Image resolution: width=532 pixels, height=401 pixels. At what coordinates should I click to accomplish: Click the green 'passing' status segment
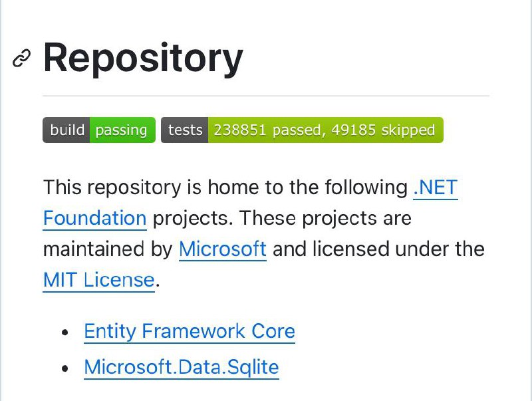click(122, 130)
